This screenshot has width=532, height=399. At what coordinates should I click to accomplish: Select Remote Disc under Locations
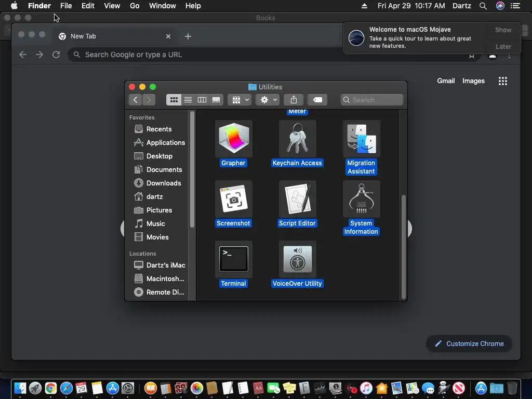(x=158, y=292)
